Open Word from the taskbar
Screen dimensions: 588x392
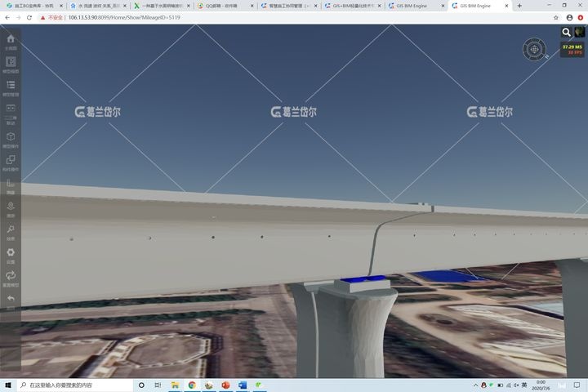click(x=243, y=385)
